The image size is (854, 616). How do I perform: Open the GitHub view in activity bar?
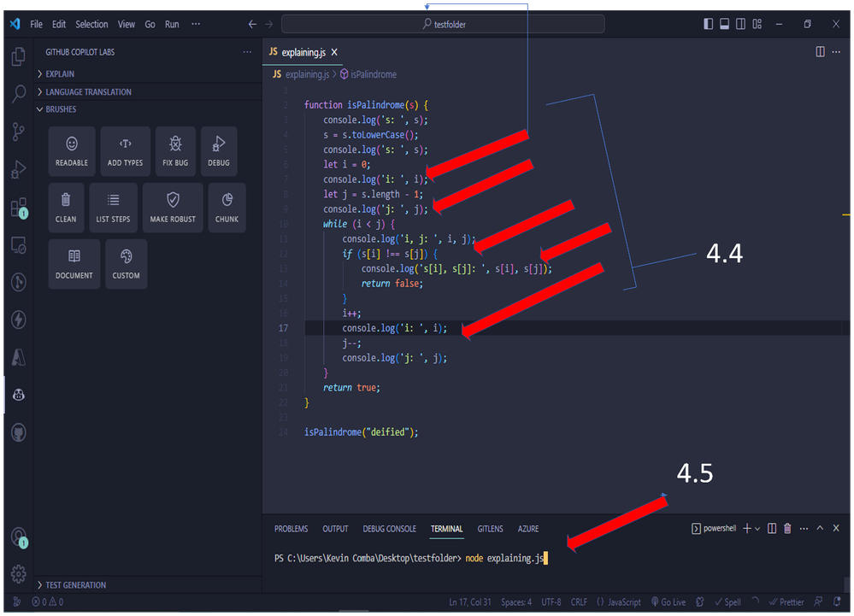(19, 432)
